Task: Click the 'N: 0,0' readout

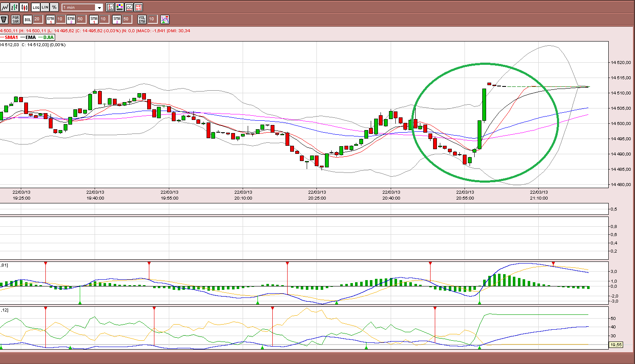Action: [x=129, y=31]
